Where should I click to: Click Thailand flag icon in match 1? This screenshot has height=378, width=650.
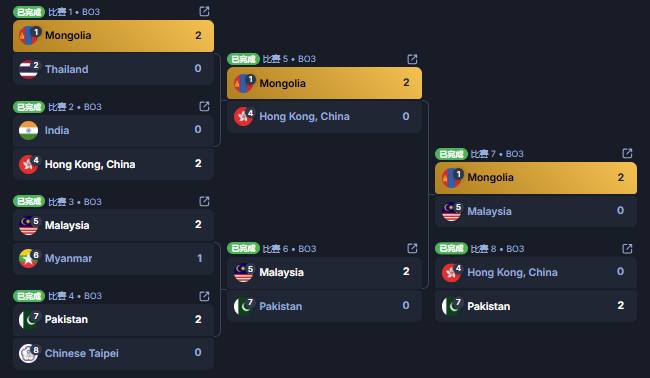pyautogui.click(x=29, y=69)
